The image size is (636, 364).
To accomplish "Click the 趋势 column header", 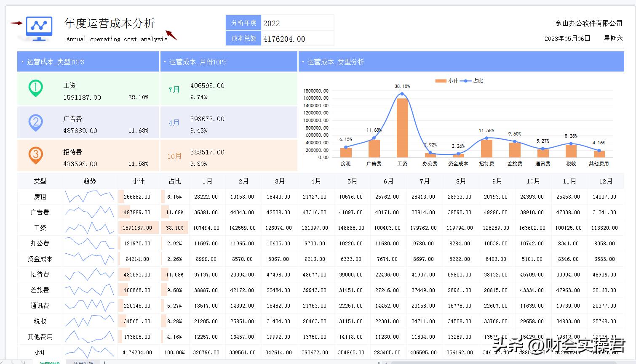I will point(89,181).
